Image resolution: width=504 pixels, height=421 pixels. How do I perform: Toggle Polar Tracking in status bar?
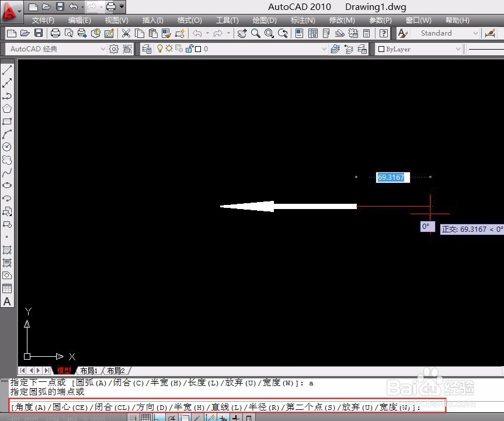point(172,417)
